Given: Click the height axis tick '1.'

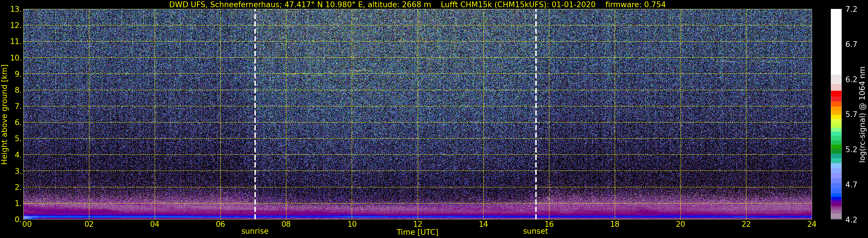Looking at the screenshot, I should pyautogui.click(x=18, y=204).
